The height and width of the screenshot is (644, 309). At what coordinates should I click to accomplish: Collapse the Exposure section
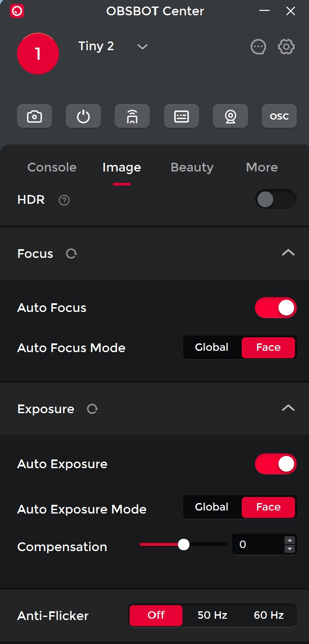pyautogui.click(x=288, y=408)
